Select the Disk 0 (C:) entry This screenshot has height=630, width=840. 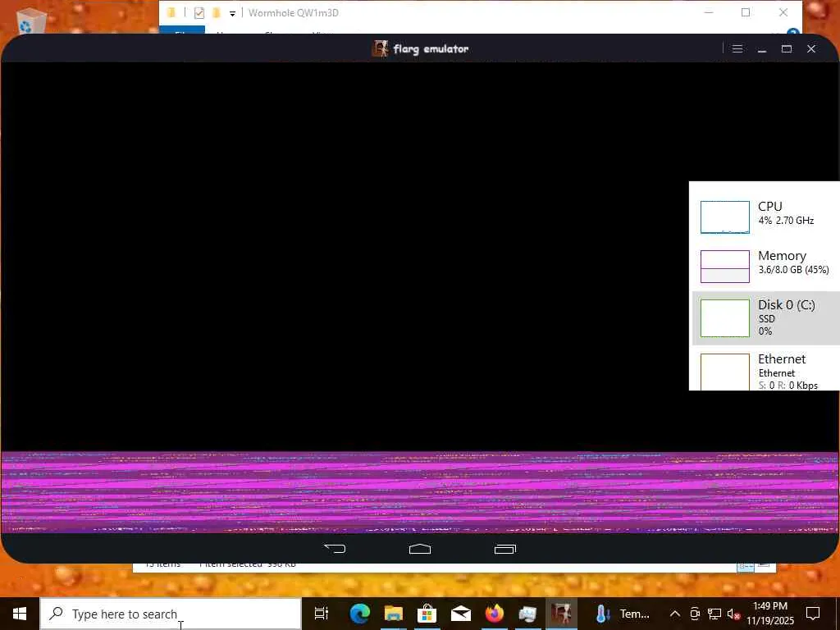click(766, 318)
